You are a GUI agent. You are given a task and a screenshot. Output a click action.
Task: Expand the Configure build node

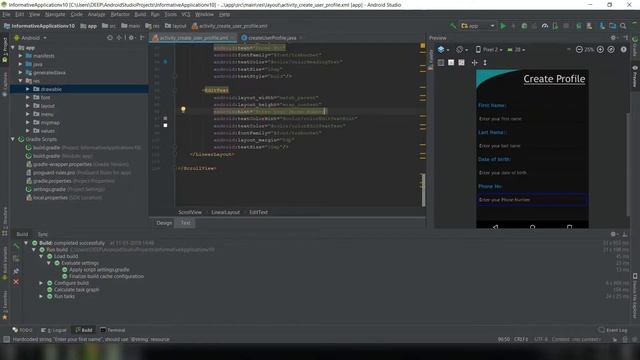[41, 283]
